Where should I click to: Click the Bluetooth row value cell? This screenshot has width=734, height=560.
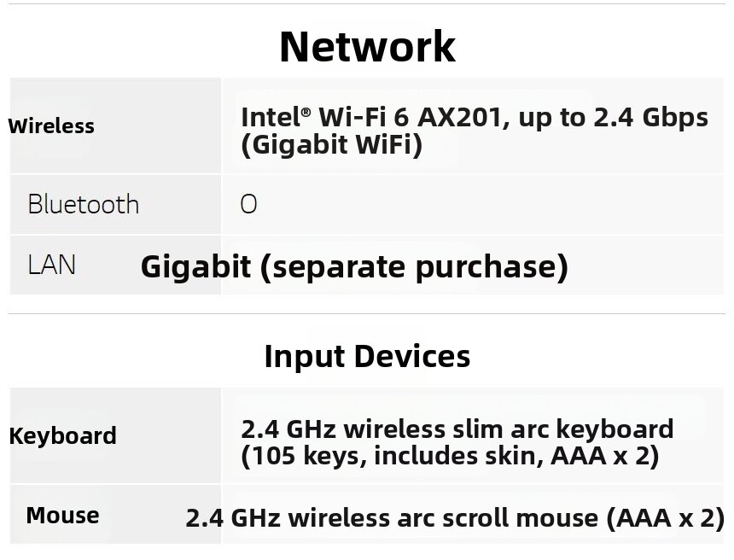474,205
